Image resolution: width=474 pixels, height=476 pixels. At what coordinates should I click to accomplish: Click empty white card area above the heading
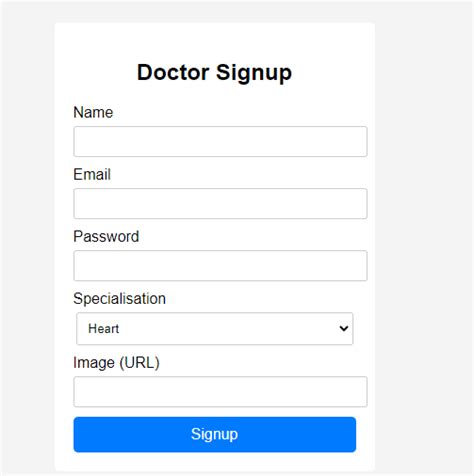click(214, 40)
